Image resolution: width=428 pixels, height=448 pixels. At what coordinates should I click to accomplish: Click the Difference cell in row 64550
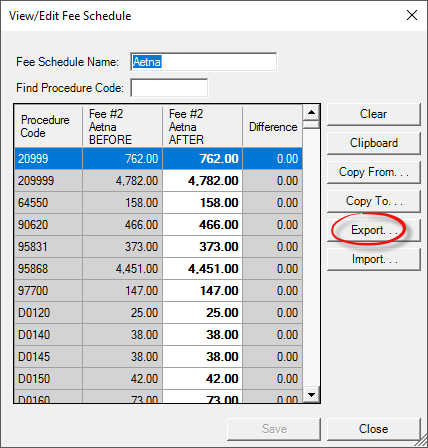[x=273, y=203]
